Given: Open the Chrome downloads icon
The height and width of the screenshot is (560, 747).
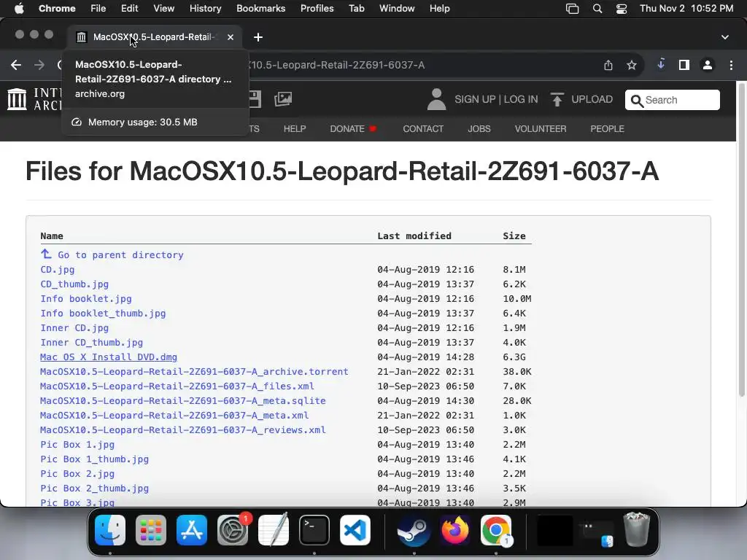Looking at the screenshot, I should [661, 64].
